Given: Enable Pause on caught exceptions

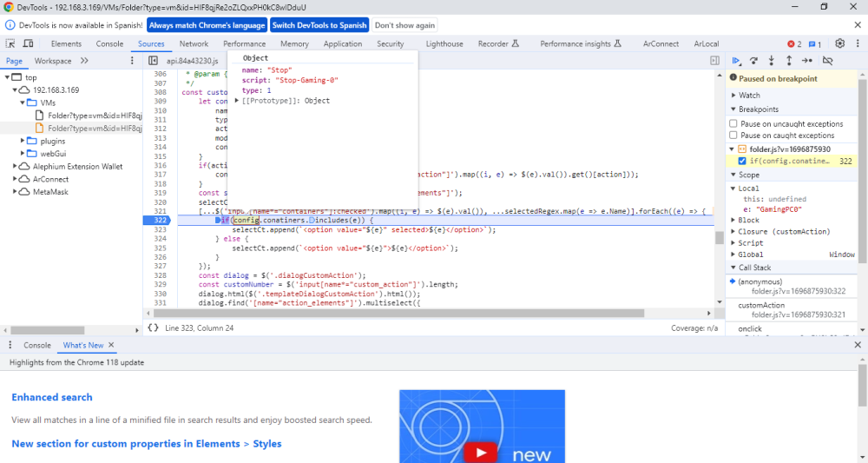Looking at the screenshot, I should coord(733,136).
